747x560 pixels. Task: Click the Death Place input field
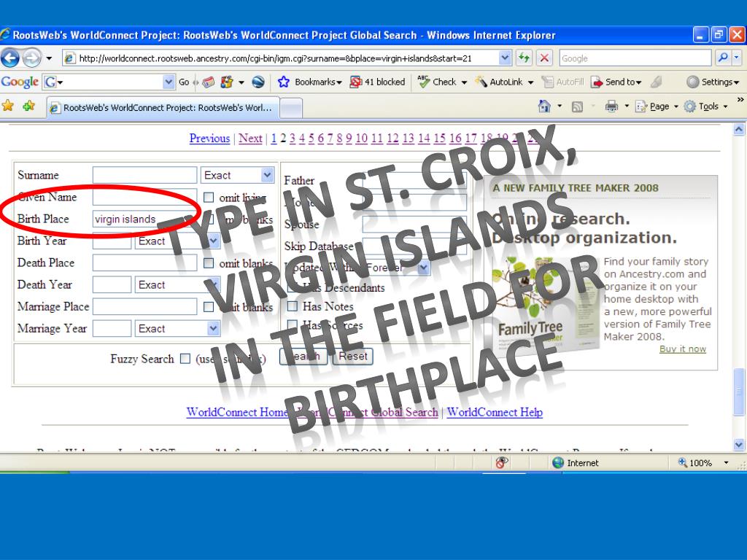pyautogui.click(x=145, y=262)
